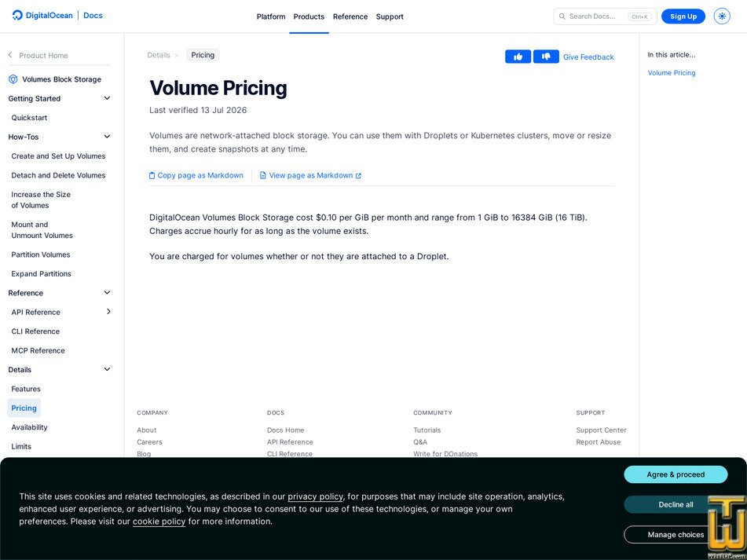This screenshot has height=560, width=747.
Task: Open the Products menu
Action: [x=309, y=16]
